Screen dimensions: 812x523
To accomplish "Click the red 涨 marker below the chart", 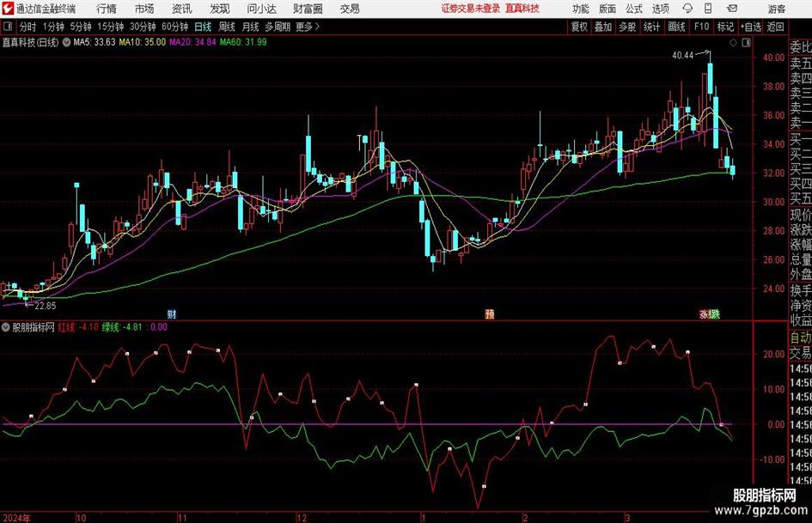I will click(705, 313).
